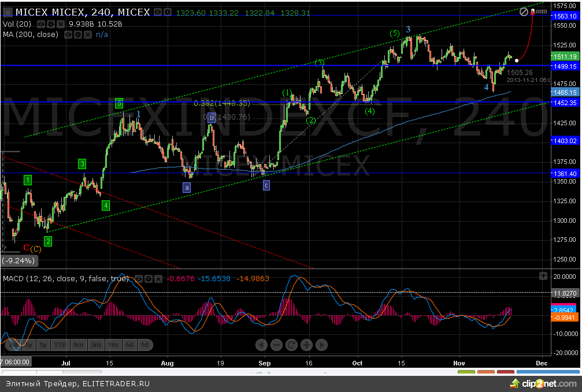Click the 0.382(1448.35) Fibonacci level label
582x392 pixels.
(222, 103)
